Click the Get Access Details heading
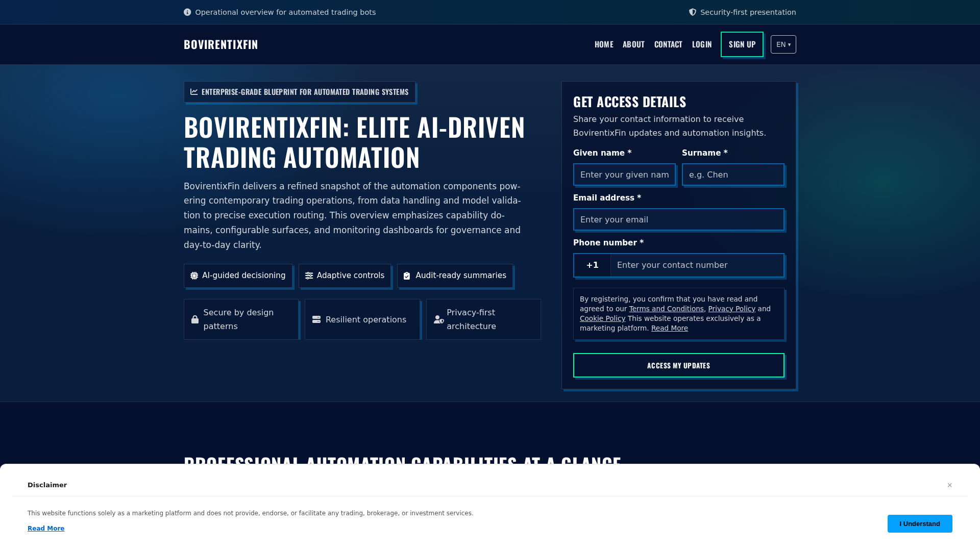 point(629,102)
